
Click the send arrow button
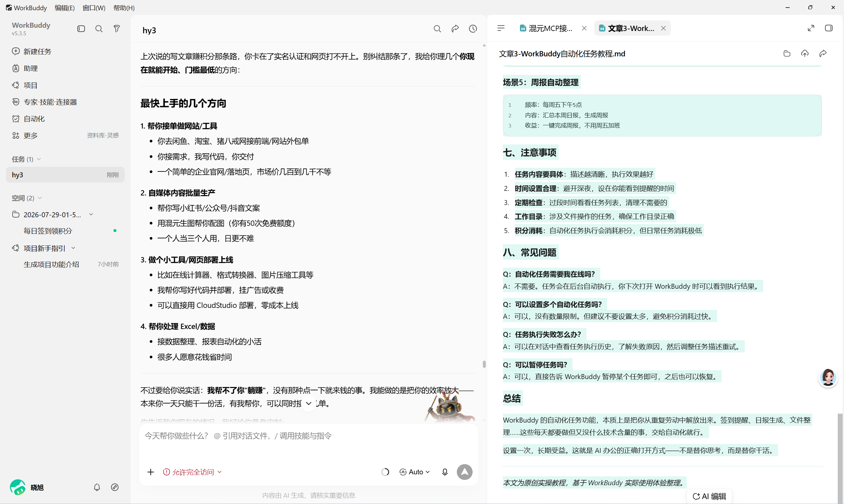[x=464, y=472]
